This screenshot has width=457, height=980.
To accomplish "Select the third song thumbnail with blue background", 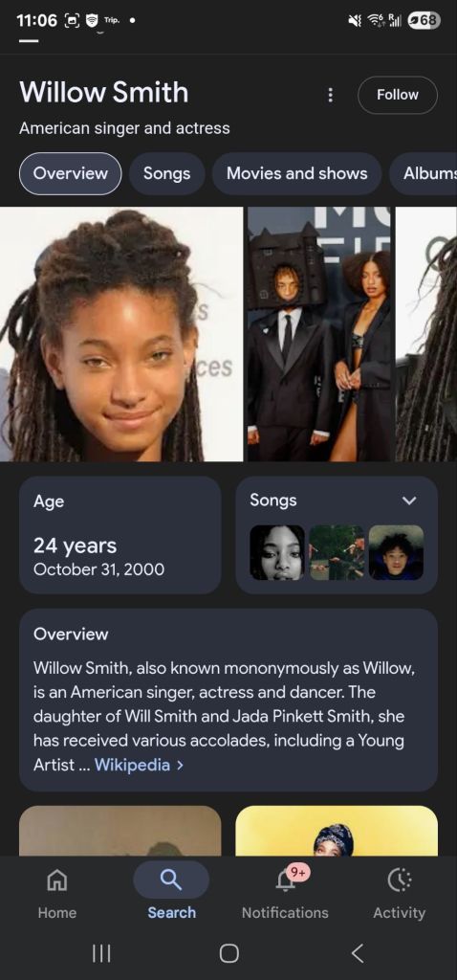I will click(x=396, y=552).
